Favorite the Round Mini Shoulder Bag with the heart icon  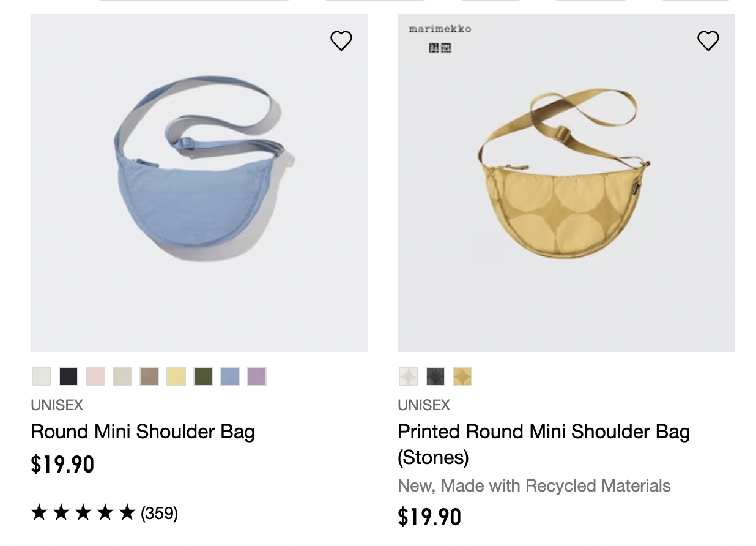pyautogui.click(x=341, y=41)
